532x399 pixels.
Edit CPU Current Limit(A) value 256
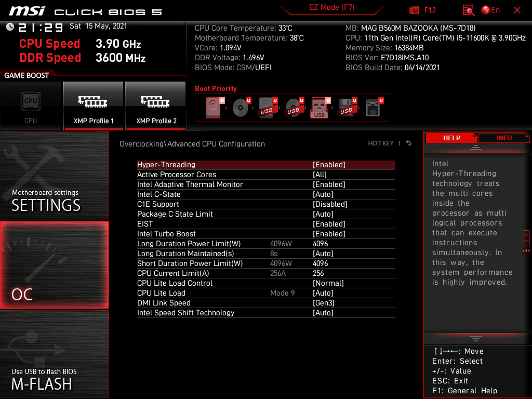click(x=266, y=273)
